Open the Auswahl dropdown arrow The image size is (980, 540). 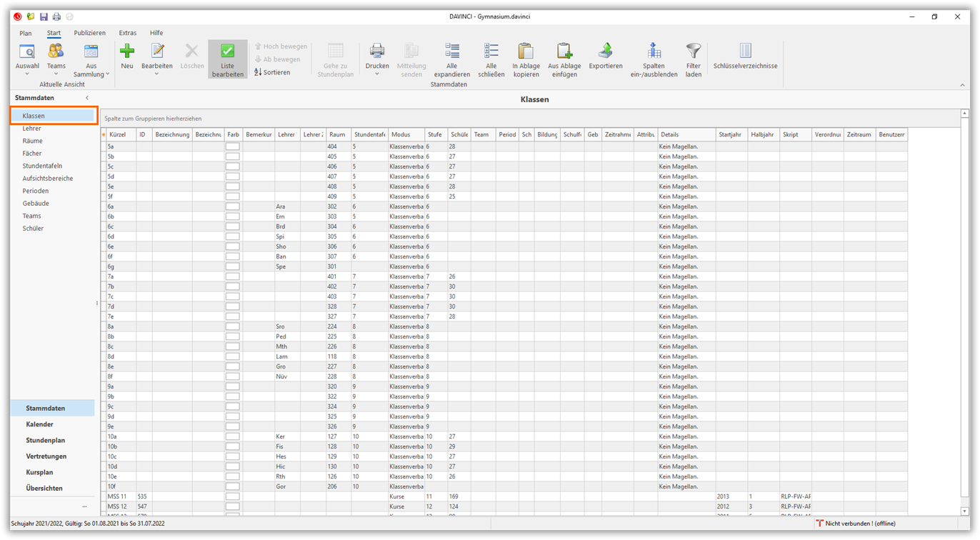point(27,74)
